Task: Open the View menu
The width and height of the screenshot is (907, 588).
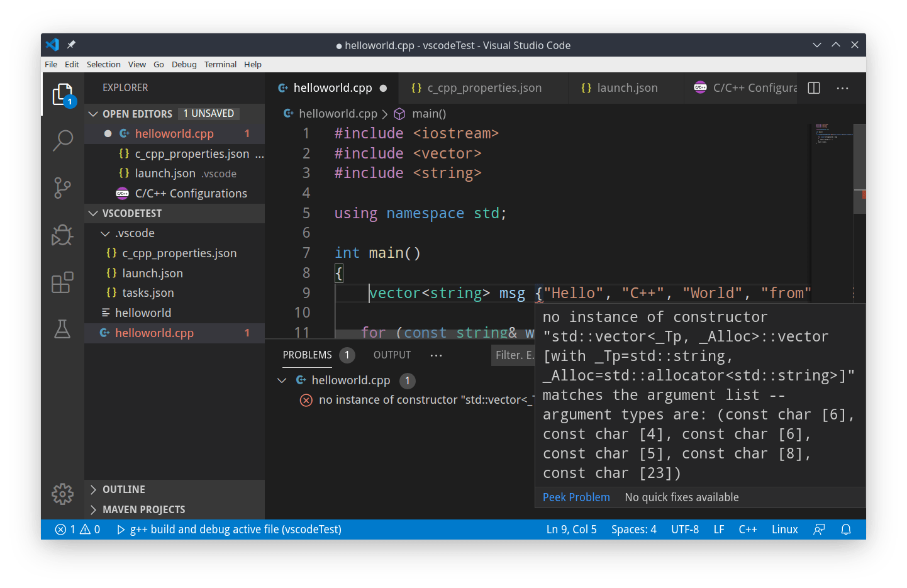Action: coord(136,64)
